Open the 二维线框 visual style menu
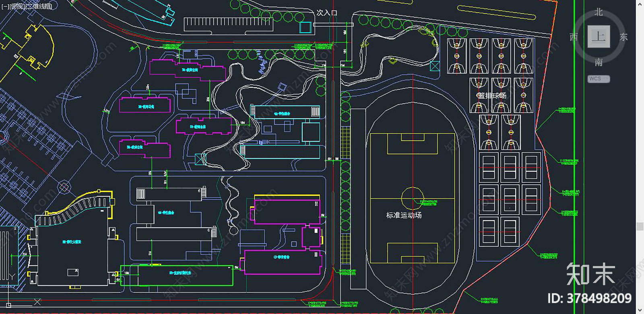 (x=39, y=6)
